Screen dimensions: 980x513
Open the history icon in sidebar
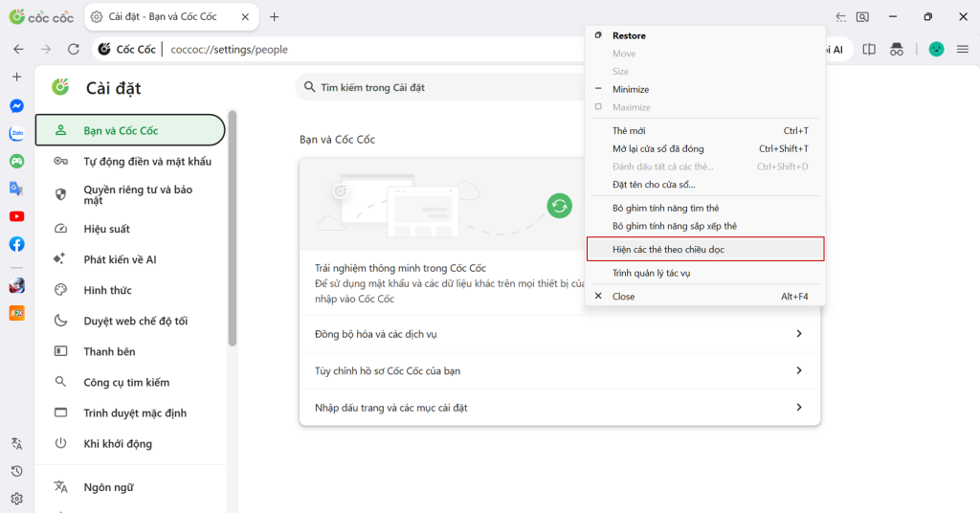point(17,471)
